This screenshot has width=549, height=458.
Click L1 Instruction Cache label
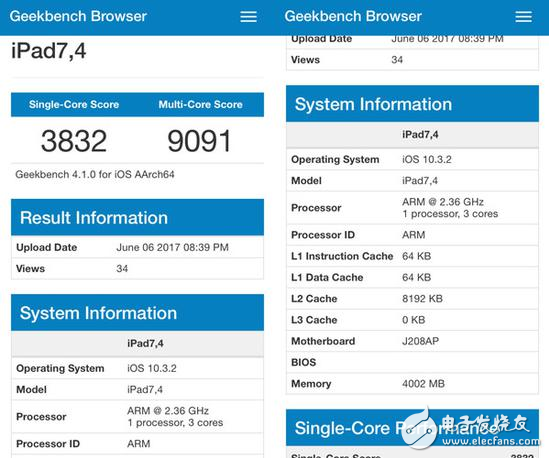click(342, 256)
